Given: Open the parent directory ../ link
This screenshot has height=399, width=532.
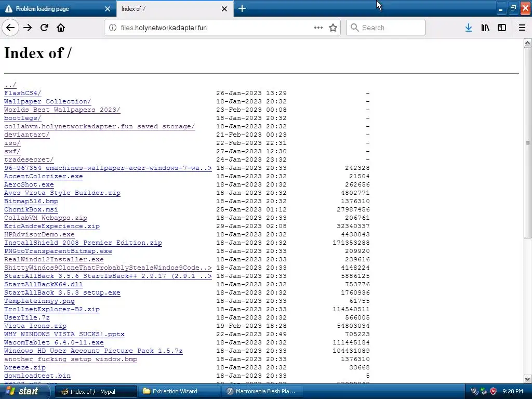Looking at the screenshot, I should point(10,85).
